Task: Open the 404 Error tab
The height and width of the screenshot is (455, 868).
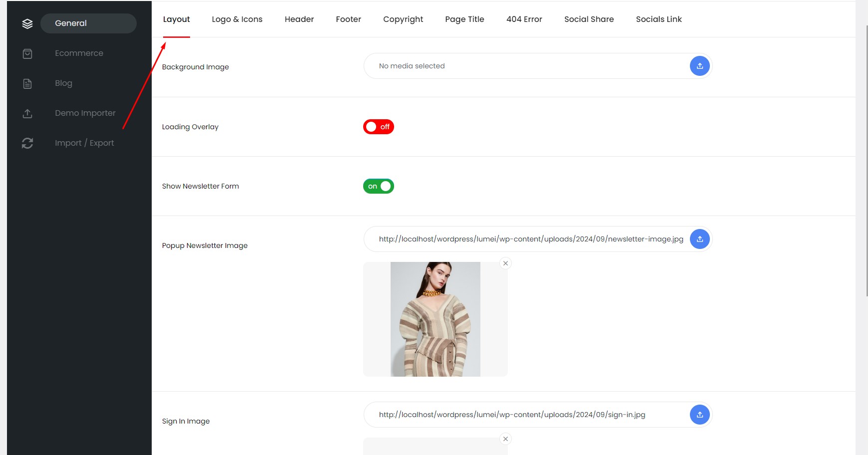Action: point(524,19)
